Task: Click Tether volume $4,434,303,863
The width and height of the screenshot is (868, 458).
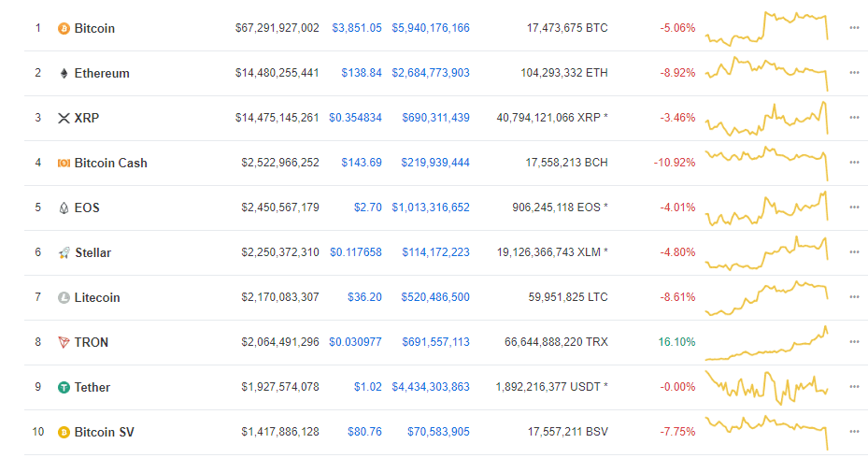Action: coord(431,387)
